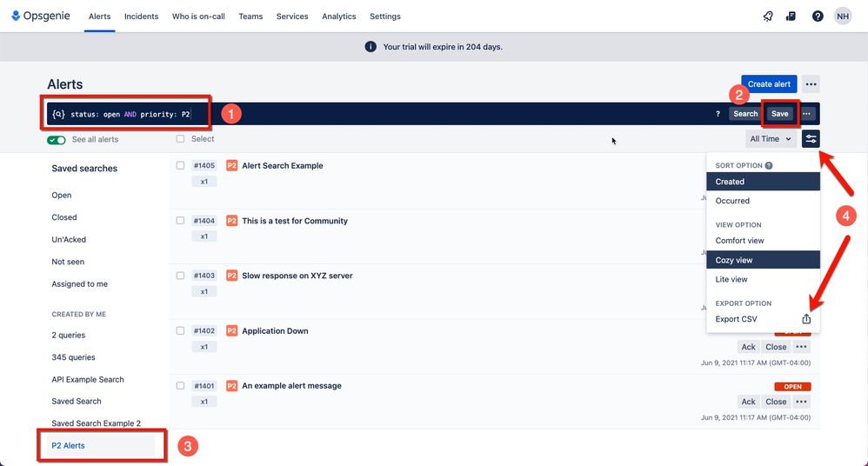The image size is (868, 466).
Task: Switch to Comfort view
Action: point(763,241)
